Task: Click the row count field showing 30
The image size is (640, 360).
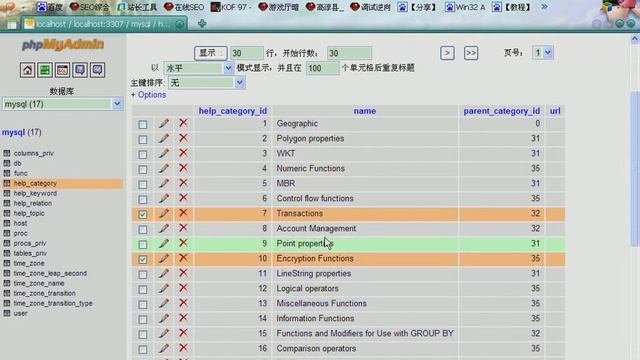Action: coord(247,53)
